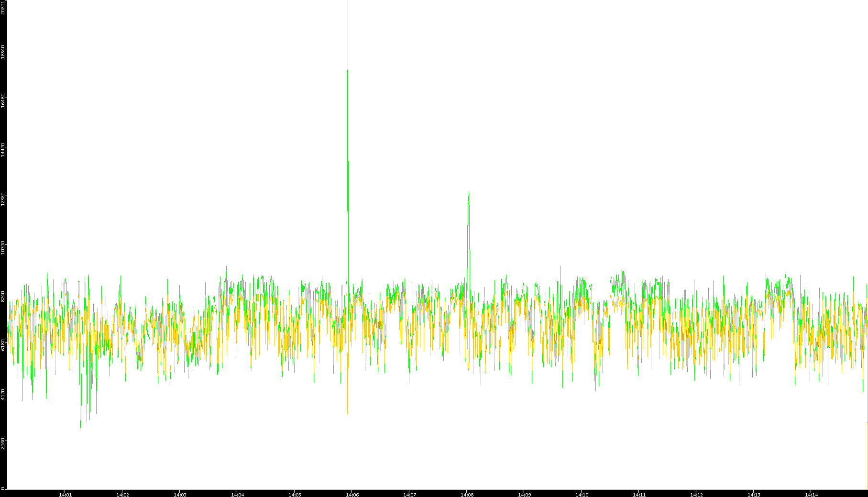This screenshot has width=868, height=497.
Task: Click the green spike peak near 14:08
Action: point(469,193)
